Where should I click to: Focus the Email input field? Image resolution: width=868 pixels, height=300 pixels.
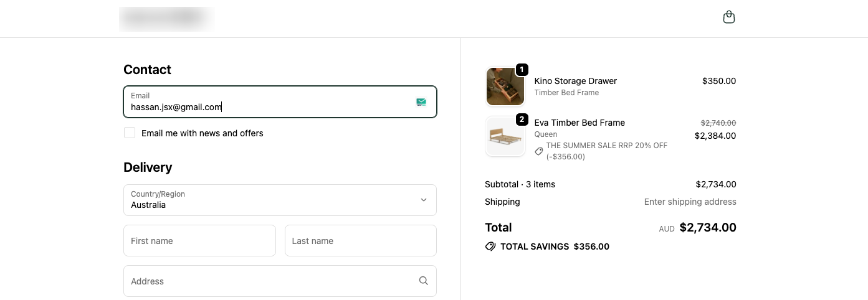tap(280, 102)
